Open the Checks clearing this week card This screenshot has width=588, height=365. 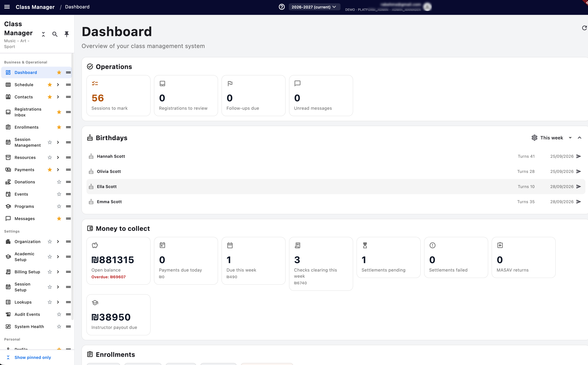click(x=321, y=264)
